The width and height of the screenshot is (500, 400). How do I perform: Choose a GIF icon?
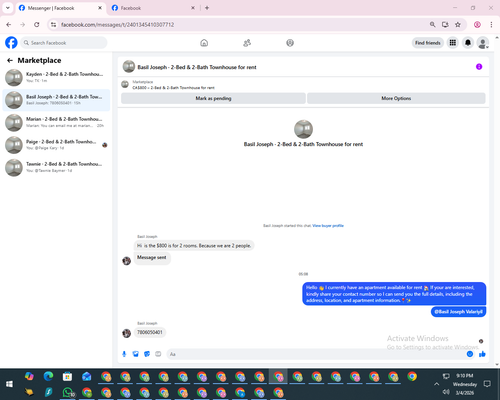click(158, 354)
